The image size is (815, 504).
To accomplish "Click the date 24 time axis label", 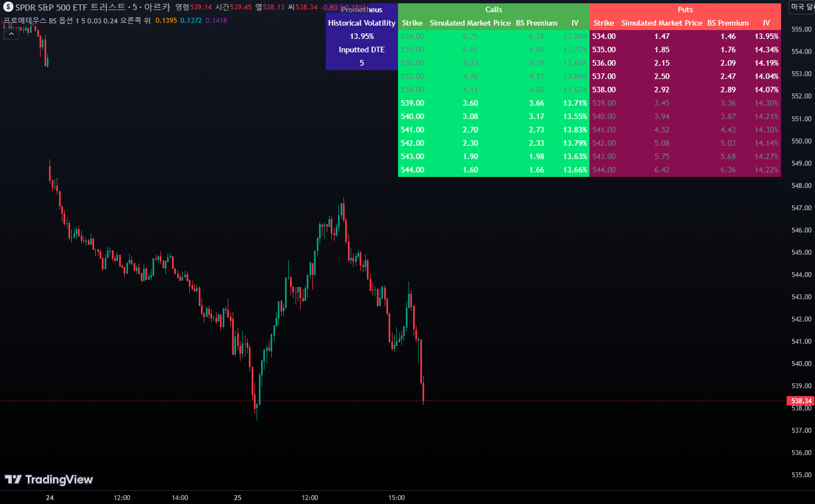I will 50,498.
